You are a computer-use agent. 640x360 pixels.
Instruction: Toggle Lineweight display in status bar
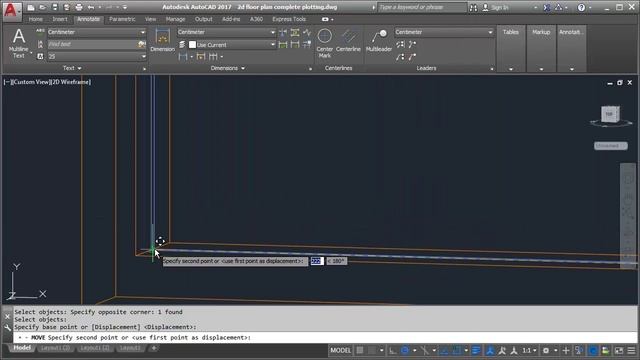pos(476,350)
